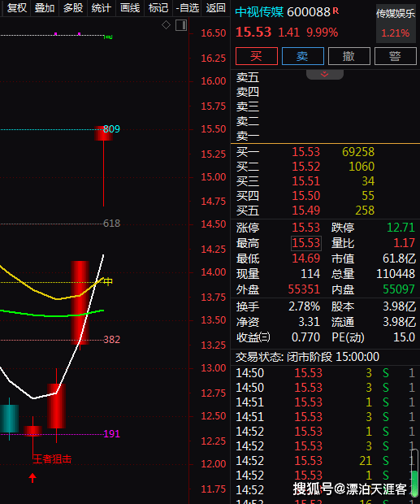Viewport: 420px width, 504px height.
Task: Click the 买一 volume 69258
Action: point(358,152)
